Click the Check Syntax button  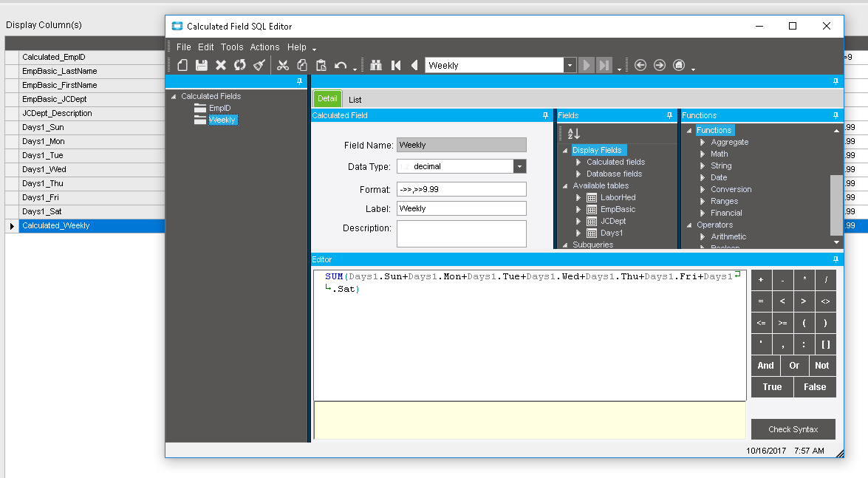[793, 429]
